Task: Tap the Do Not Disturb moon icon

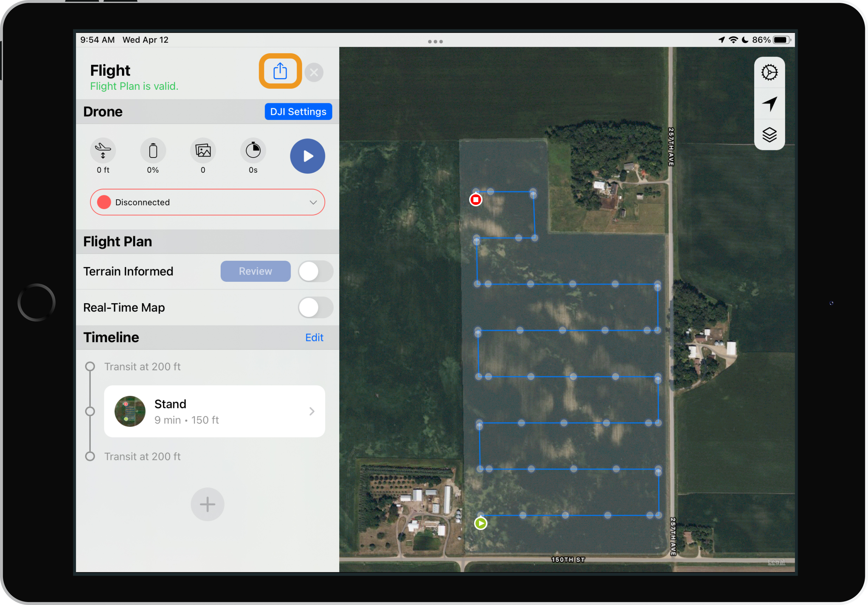Action: [x=745, y=40]
